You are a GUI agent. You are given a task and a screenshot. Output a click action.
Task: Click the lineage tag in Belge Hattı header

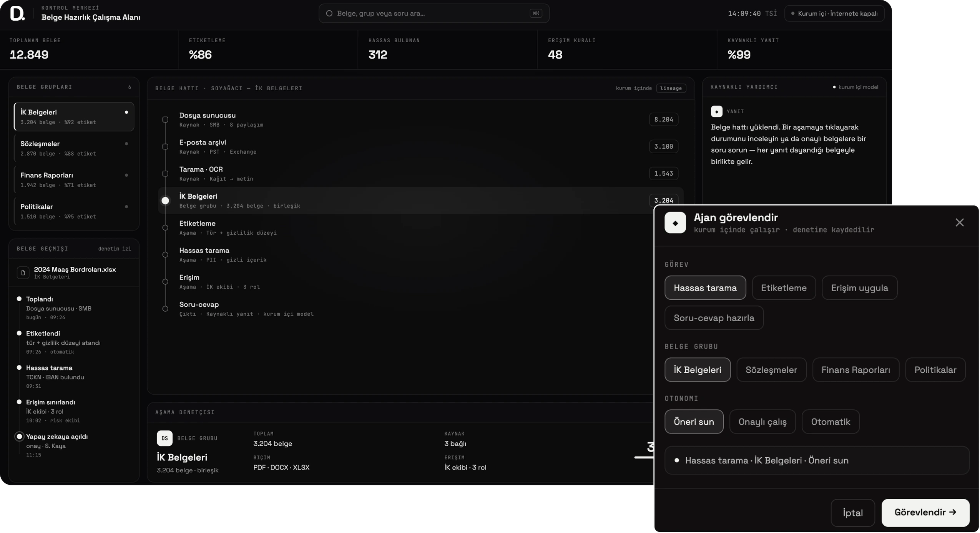pyautogui.click(x=671, y=88)
